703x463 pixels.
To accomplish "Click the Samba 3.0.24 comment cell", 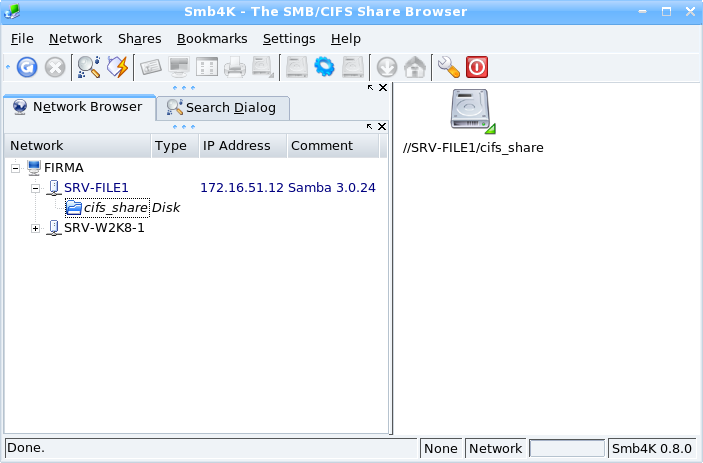I will pos(332,188).
